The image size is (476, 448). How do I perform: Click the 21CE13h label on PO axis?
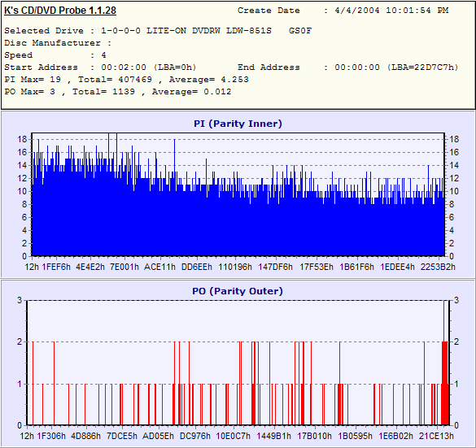tap(436, 436)
